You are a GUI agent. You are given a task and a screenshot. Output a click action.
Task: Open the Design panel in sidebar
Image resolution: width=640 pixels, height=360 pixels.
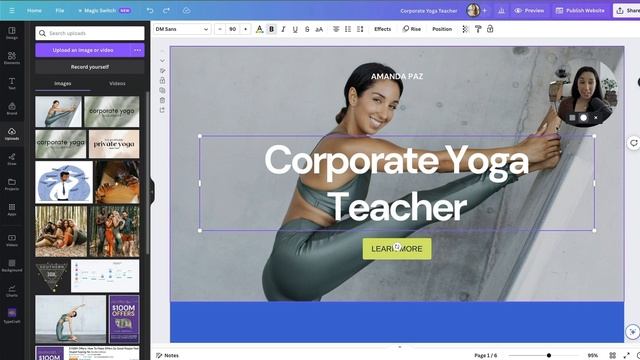click(x=12, y=33)
